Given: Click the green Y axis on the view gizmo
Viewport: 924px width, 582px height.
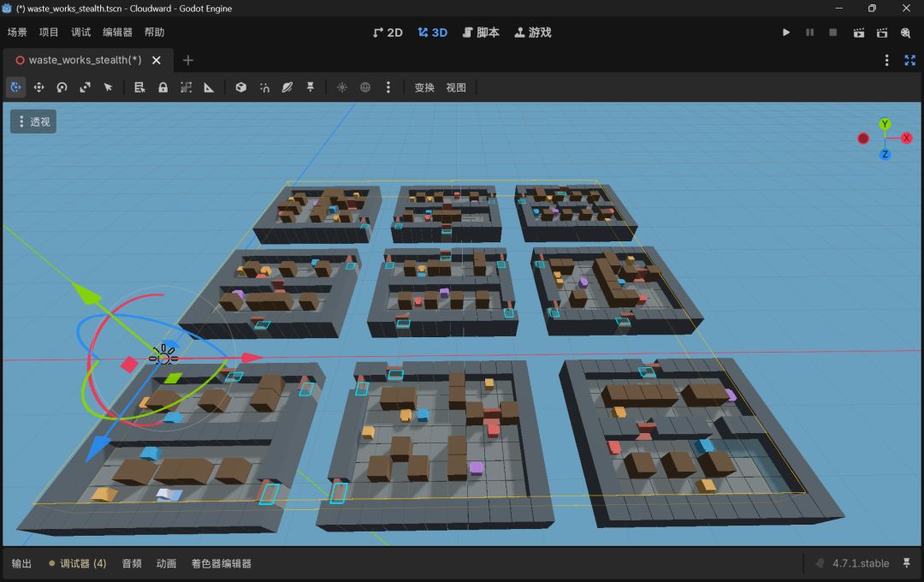Looking at the screenshot, I should pos(885,124).
